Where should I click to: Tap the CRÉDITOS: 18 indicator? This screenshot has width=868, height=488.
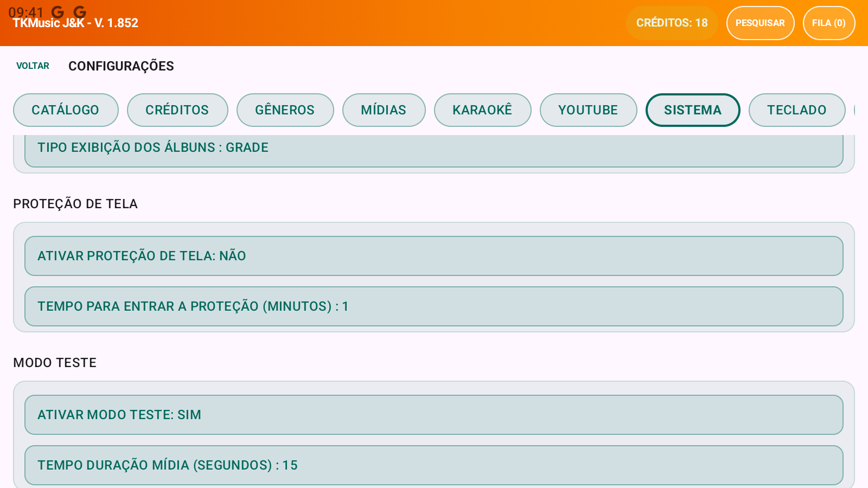(672, 23)
